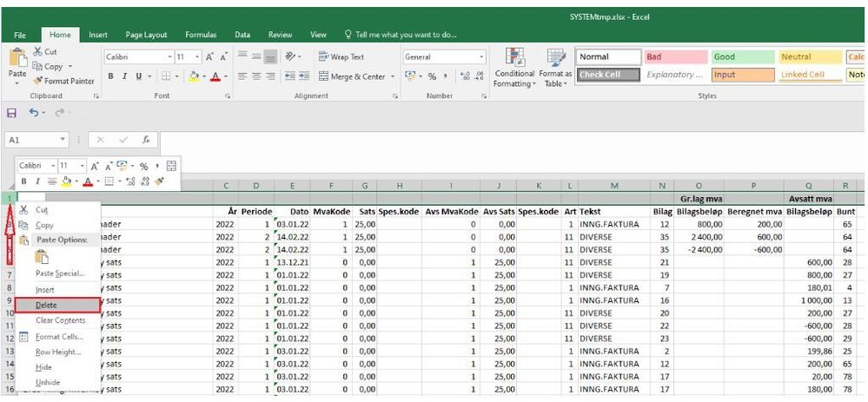Click mini toolbar Font Color icon
Screen dimensions: 868x402
click(88, 181)
